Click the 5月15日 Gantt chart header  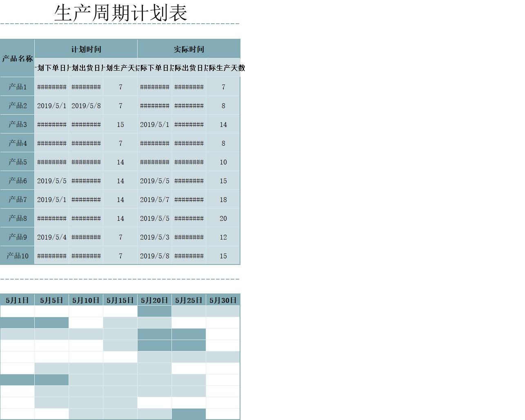[x=120, y=300]
